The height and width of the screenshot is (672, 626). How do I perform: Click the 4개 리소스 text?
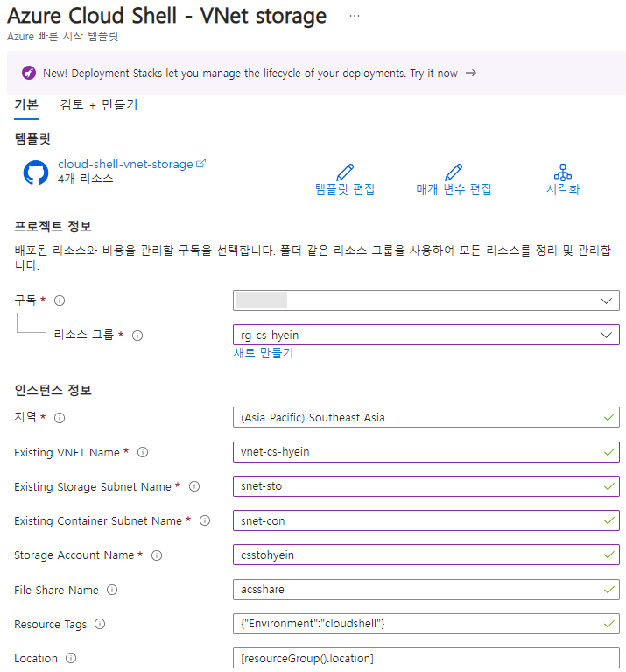tap(86, 179)
